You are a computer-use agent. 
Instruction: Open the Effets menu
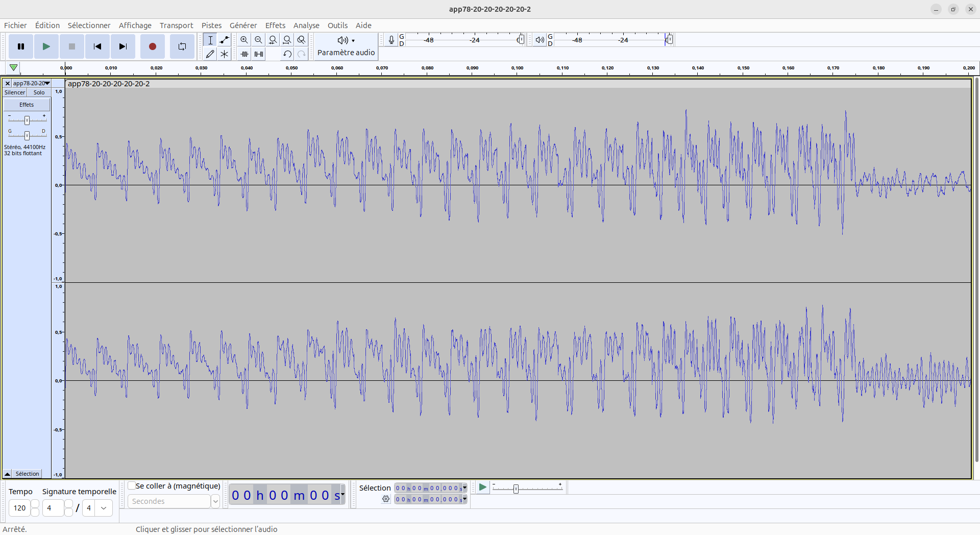point(275,26)
